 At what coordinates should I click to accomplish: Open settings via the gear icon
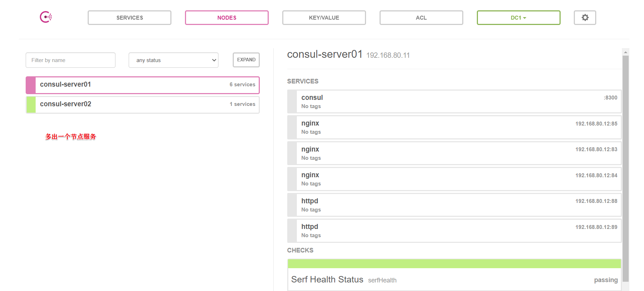[x=585, y=17]
